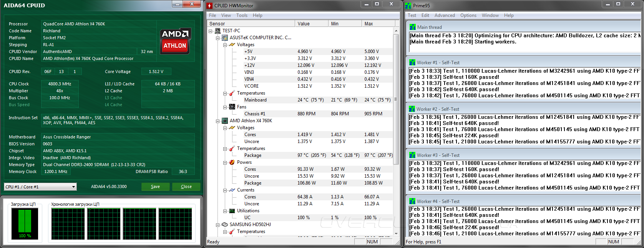Select the +12V voltage row

click(x=300, y=65)
